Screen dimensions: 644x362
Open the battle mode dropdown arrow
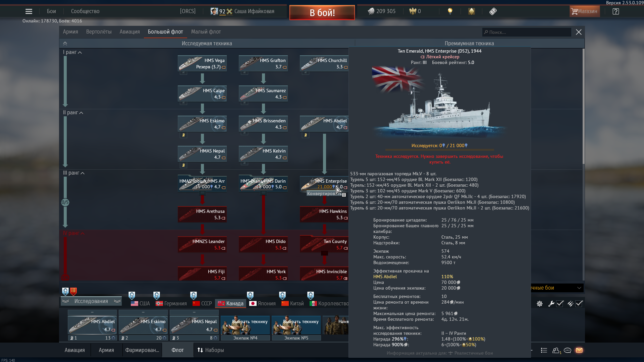tap(579, 288)
